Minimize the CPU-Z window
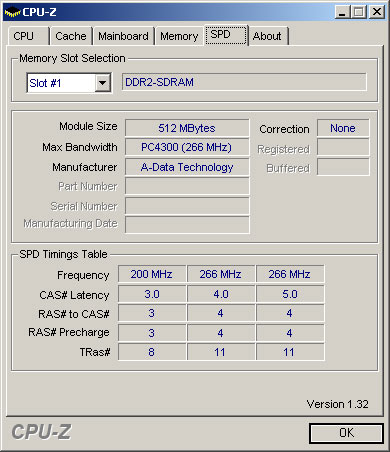390x452 pixels. 342,12
